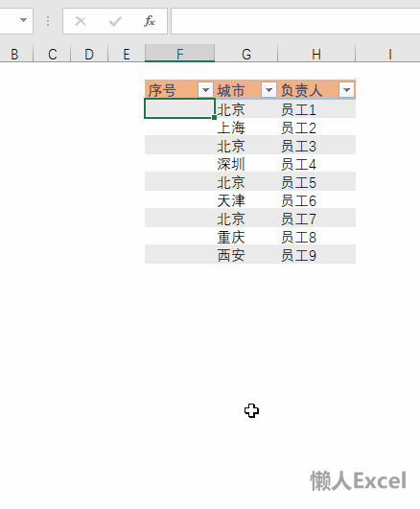
Task: Select column H header
Action: pos(316,54)
